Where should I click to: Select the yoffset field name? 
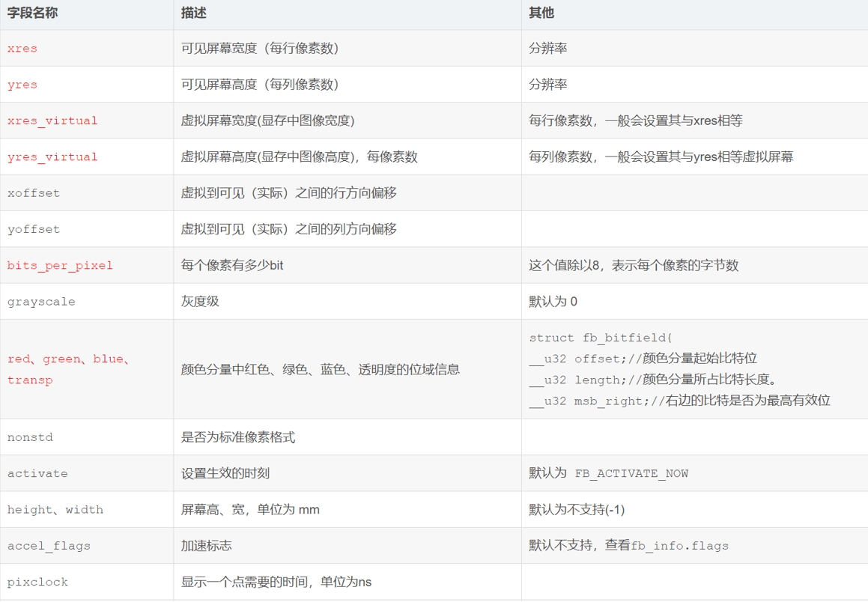(34, 229)
